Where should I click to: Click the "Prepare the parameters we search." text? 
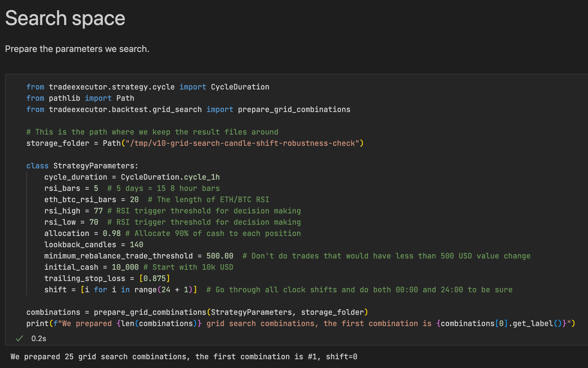tap(77, 49)
